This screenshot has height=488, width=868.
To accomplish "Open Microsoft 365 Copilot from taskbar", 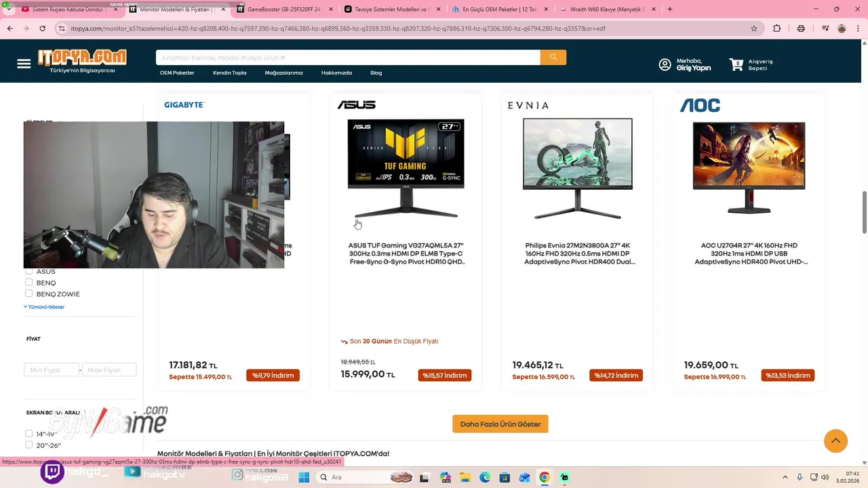I will (x=445, y=477).
